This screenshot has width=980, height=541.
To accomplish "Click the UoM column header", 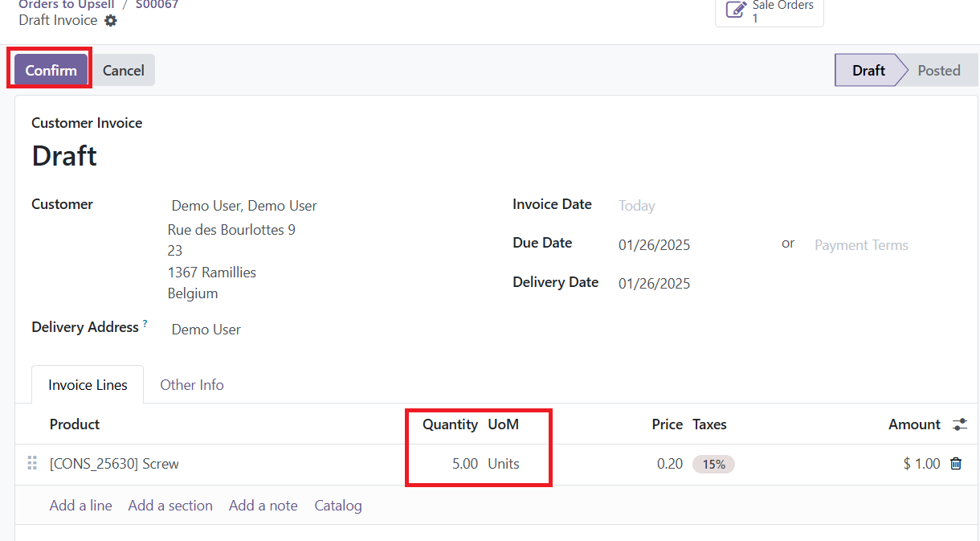I will pyautogui.click(x=504, y=424).
